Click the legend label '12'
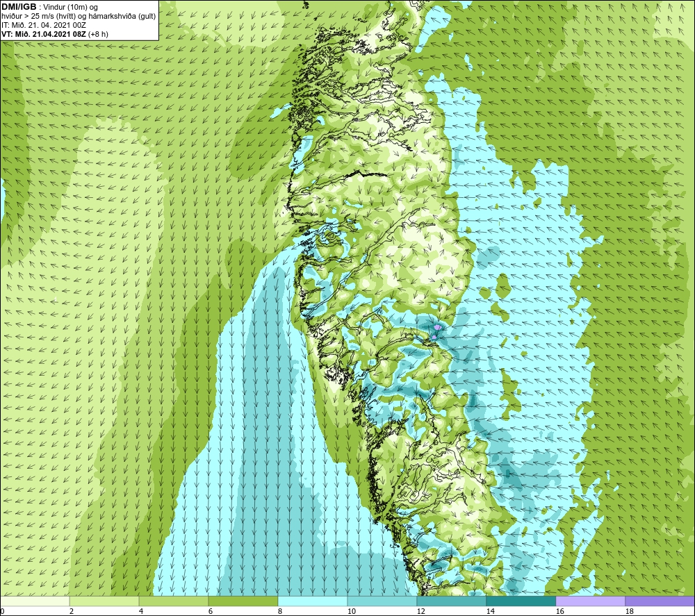The image size is (695, 616). tap(421, 612)
